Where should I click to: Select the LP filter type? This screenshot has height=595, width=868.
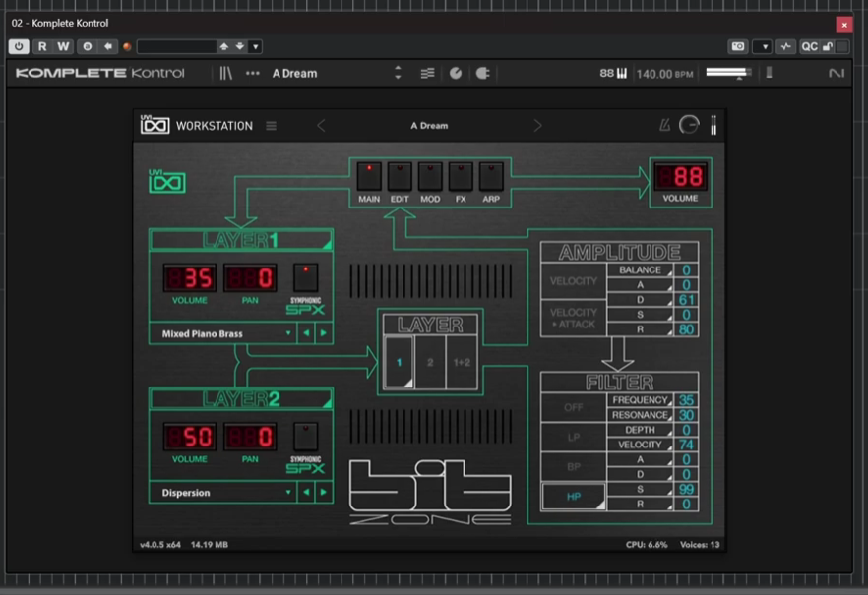[x=574, y=437]
